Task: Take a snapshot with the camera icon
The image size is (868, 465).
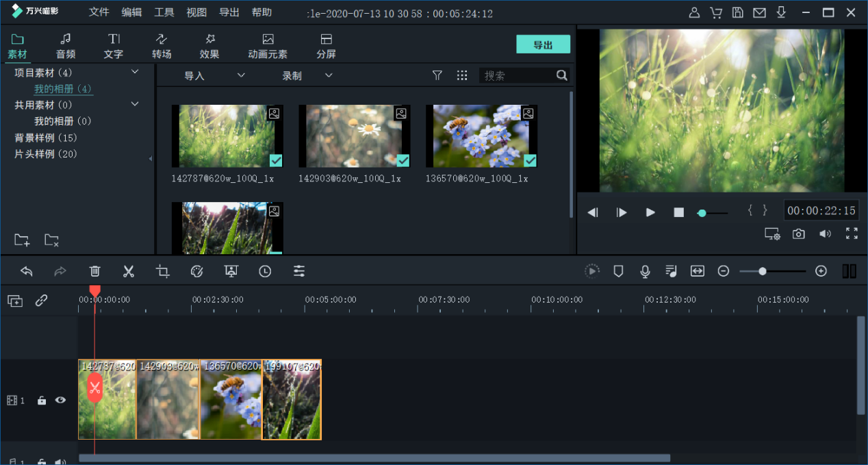Action: click(799, 234)
